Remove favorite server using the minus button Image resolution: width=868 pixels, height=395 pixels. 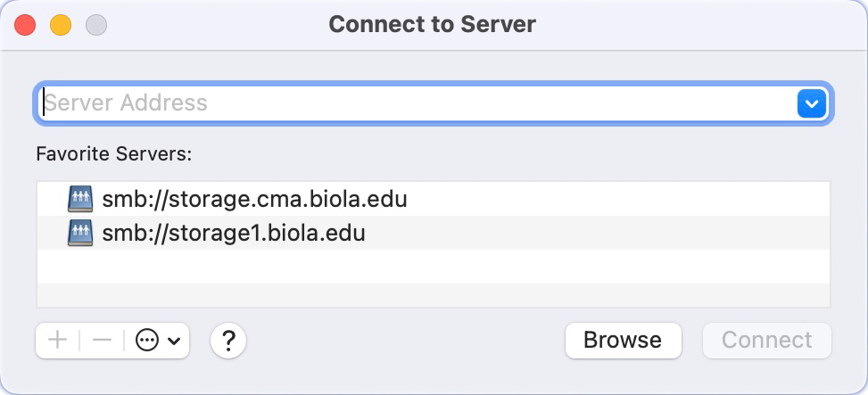click(102, 341)
